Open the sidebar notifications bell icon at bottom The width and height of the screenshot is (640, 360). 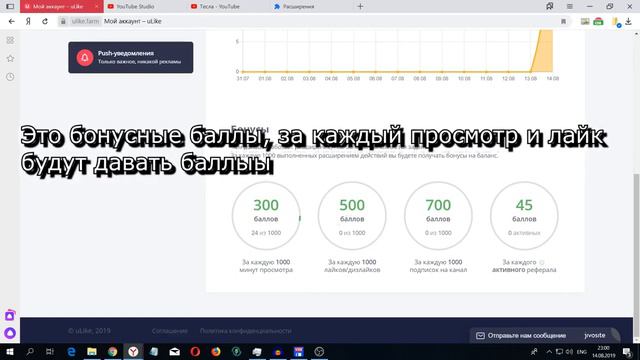[10, 315]
